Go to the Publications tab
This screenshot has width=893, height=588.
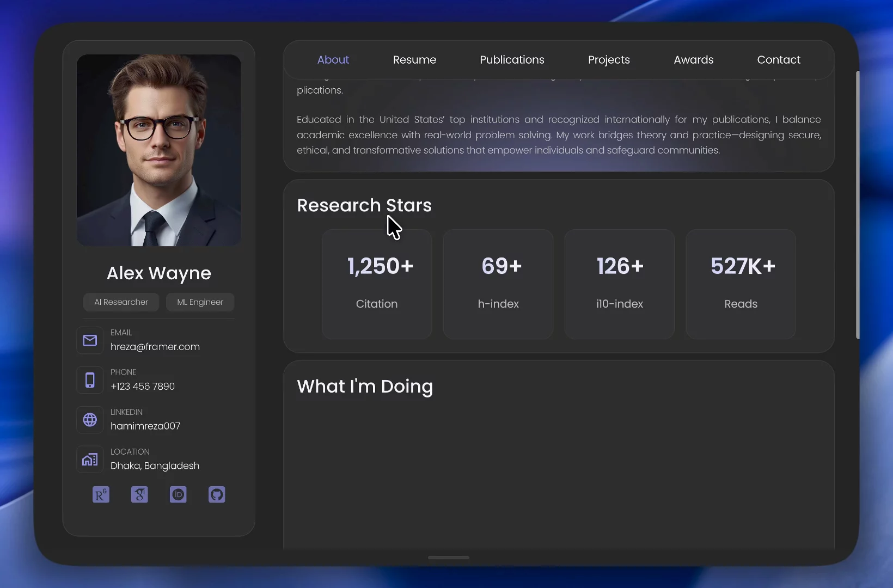coord(512,60)
